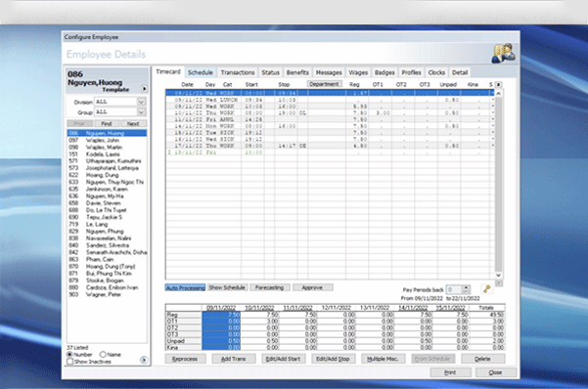Select employee 097 Waples, John
The width and height of the screenshot is (588, 389).
(107, 140)
